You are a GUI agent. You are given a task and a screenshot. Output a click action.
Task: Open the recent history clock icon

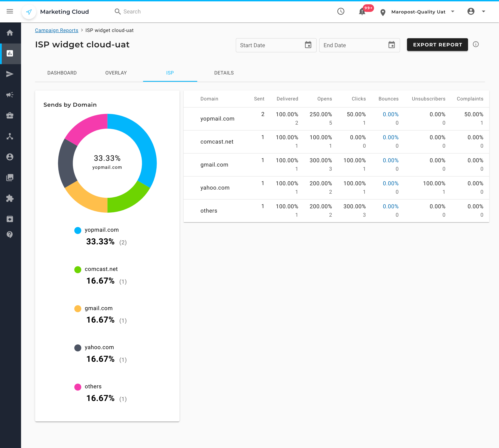pyautogui.click(x=341, y=11)
